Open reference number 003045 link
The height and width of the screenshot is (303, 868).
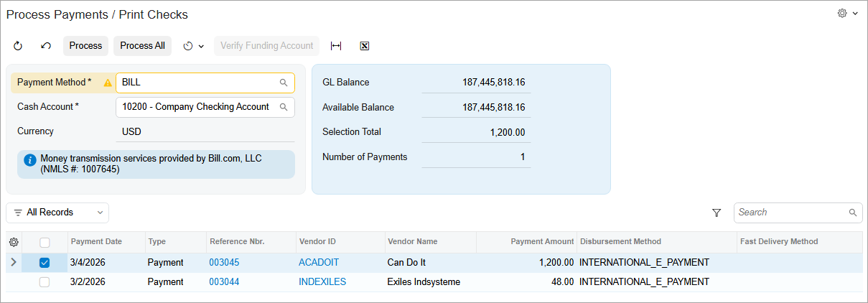pyautogui.click(x=224, y=263)
